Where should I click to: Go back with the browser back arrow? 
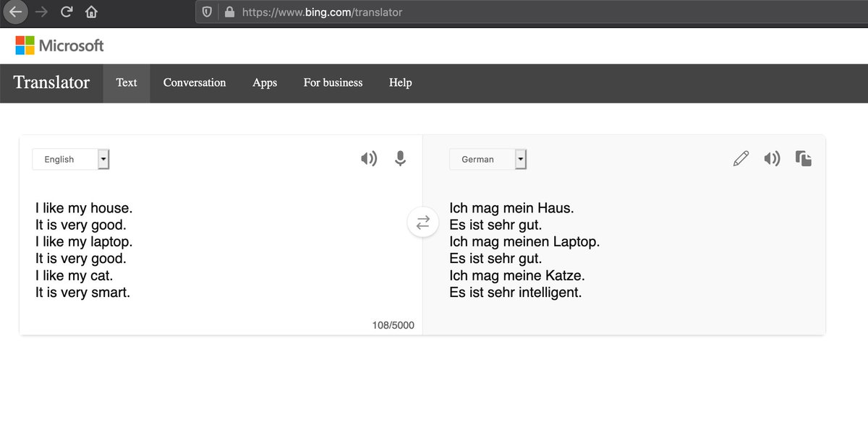coord(16,12)
